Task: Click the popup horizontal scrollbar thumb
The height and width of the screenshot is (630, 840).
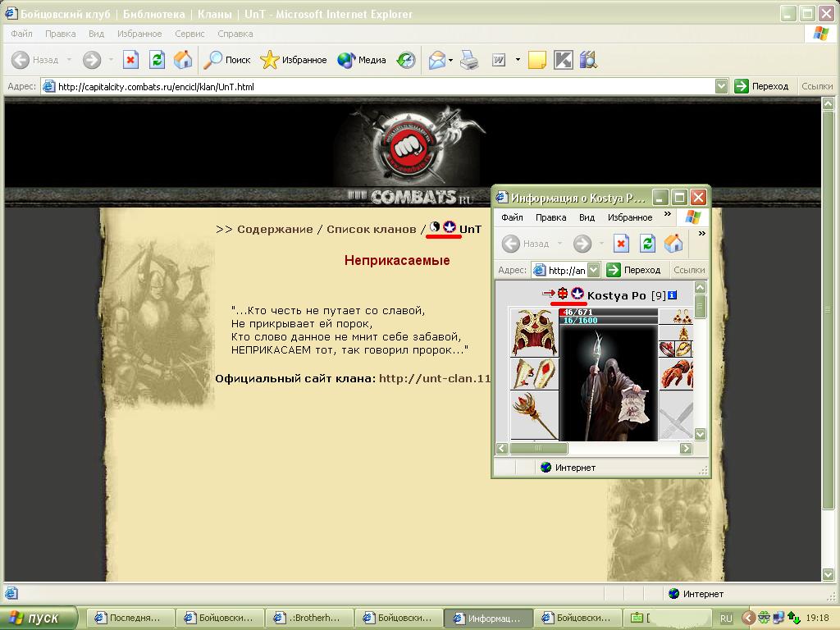Action: 538,448
